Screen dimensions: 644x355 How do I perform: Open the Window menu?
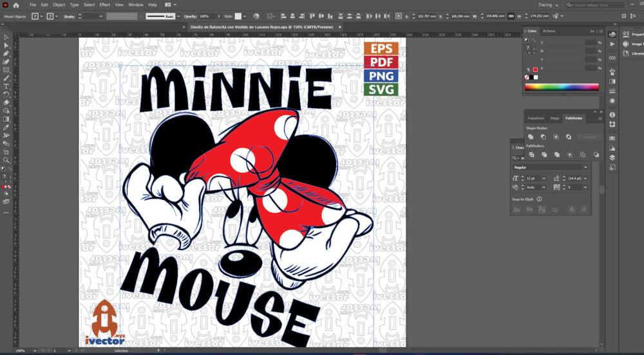(x=135, y=5)
